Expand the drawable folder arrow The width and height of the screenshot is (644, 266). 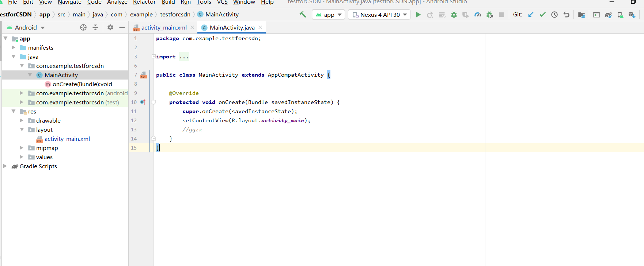tap(21, 120)
